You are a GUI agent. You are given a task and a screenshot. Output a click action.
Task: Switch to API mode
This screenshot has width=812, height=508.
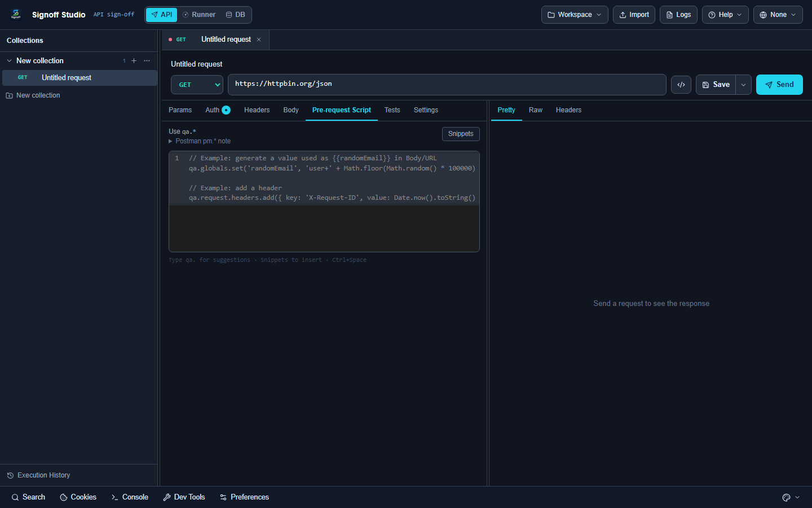[x=161, y=15]
